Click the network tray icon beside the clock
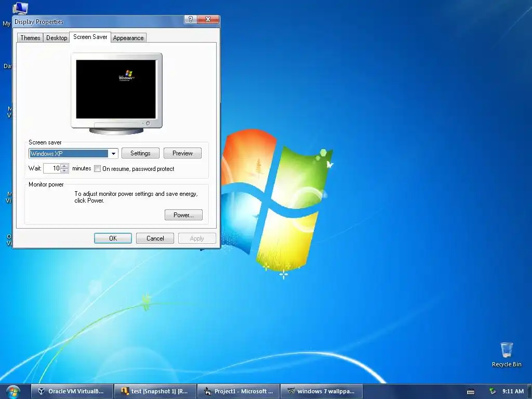Viewport: 532px width, 399px height. [493, 391]
